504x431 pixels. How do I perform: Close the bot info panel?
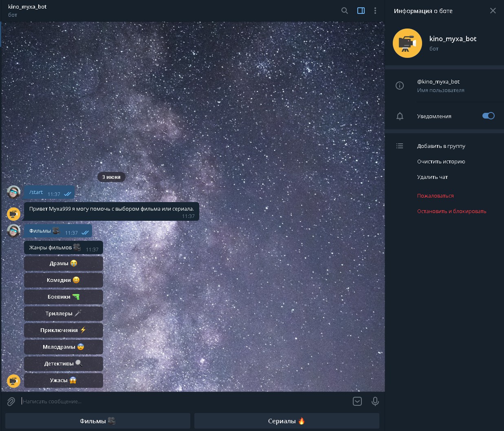point(493,11)
